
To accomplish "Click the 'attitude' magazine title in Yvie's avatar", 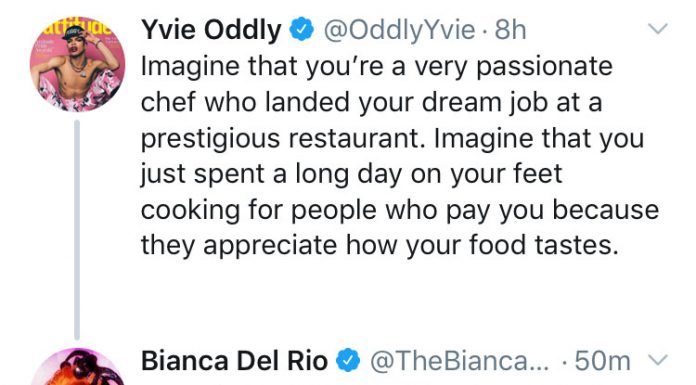I will [77, 28].
